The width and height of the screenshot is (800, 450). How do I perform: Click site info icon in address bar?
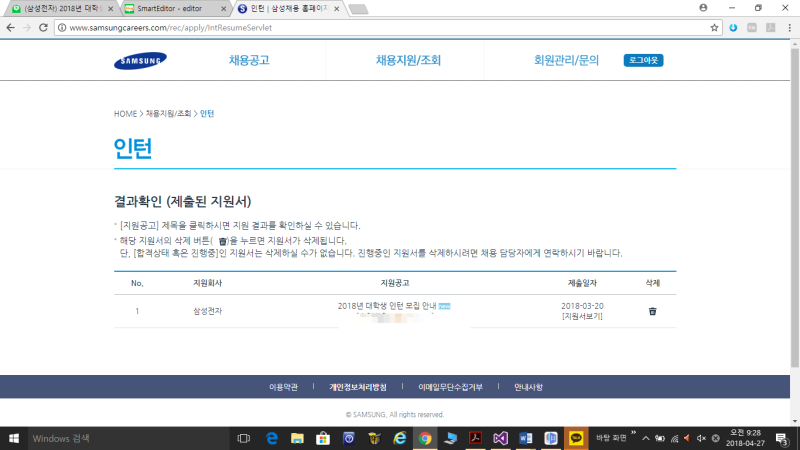tap(62, 28)
